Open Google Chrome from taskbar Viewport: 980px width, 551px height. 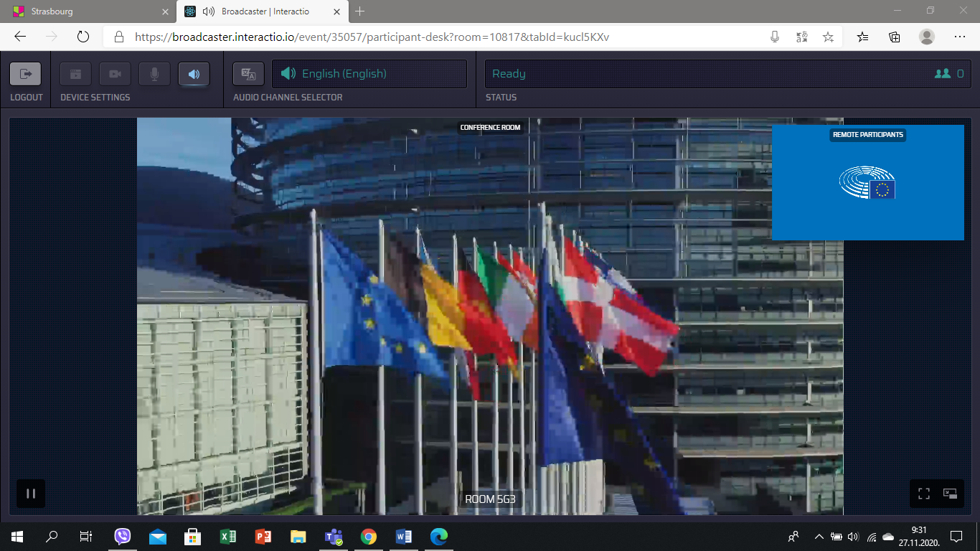click(x=369, y=536)
